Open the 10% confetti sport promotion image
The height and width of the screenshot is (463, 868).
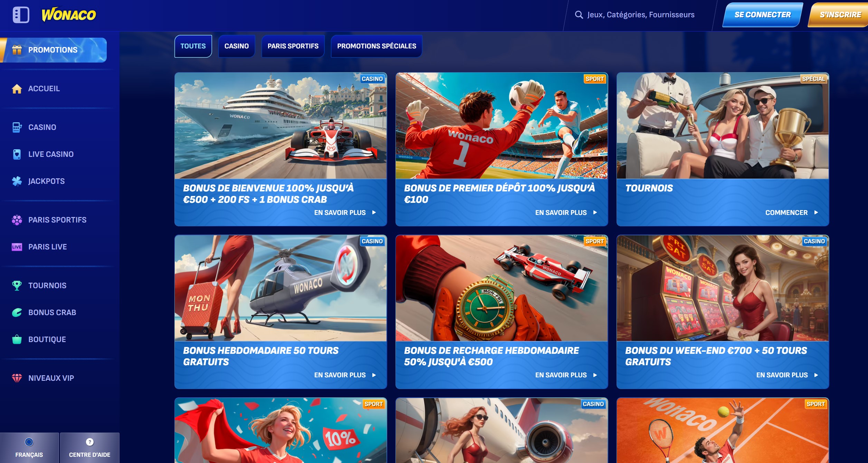[280, 431]
